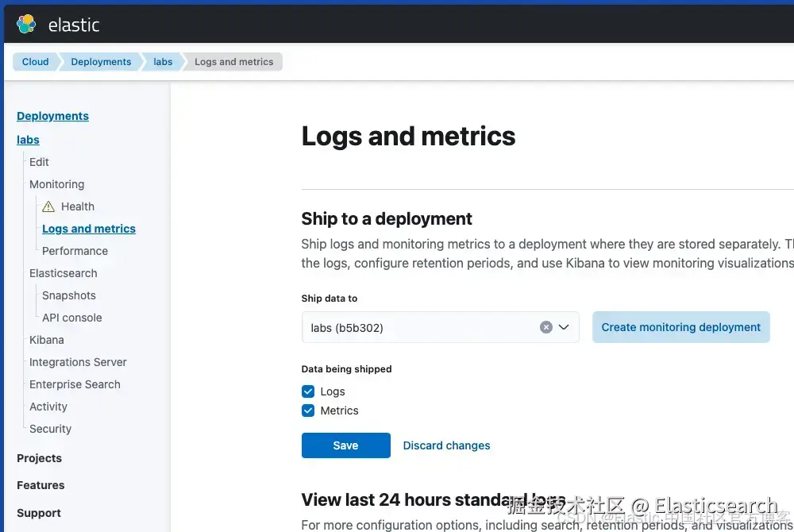
Task: Open Security in sidebar
Action: pyautogui.click(x=50, y=430)
